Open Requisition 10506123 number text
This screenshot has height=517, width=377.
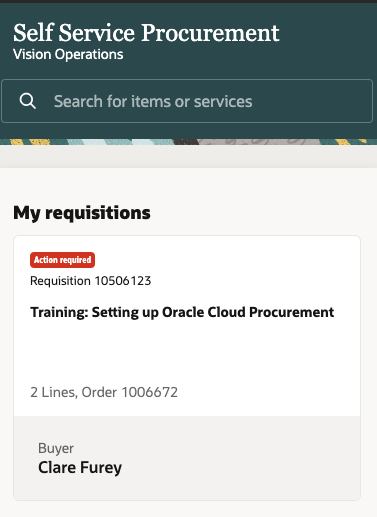pos(90,281)
